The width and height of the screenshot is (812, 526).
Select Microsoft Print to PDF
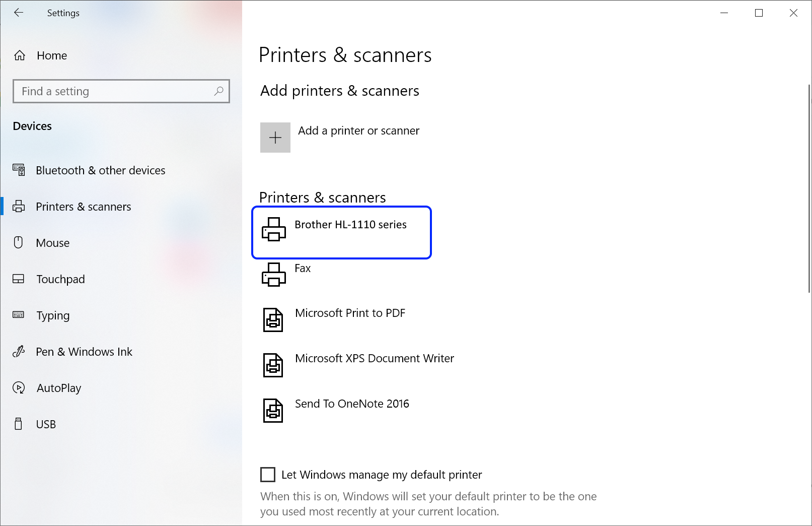pyautogui.click(x=350, y=313)
